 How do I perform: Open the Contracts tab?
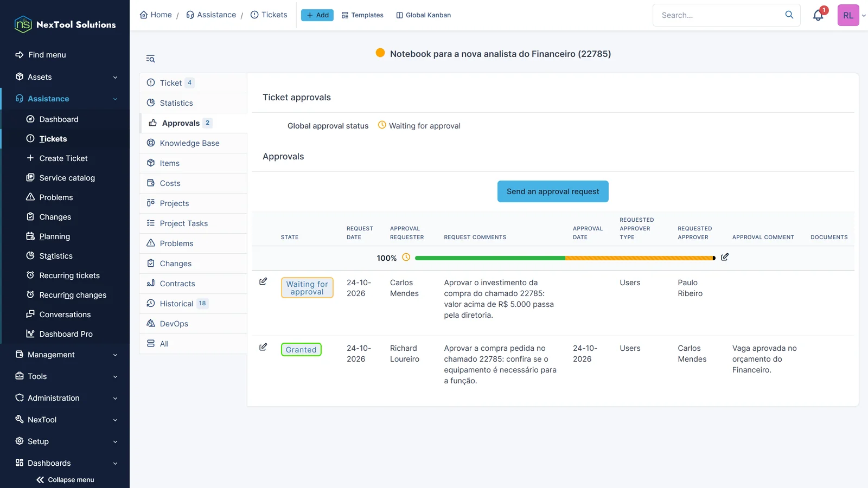[193, 284]
